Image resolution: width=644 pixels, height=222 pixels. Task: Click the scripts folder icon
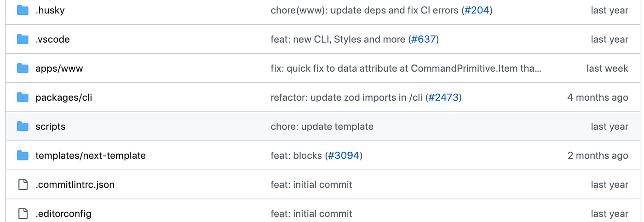[23, 126]
